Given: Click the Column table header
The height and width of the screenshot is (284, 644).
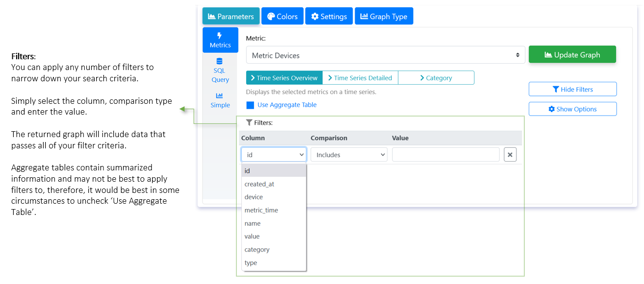Looking at the screenshot, I should (253, 138).
